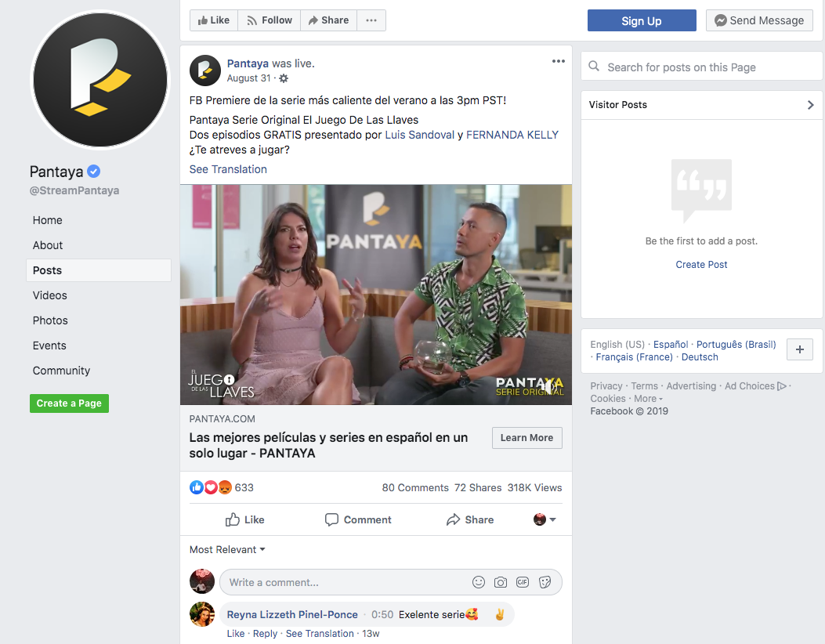Click the green Create a Page button
This screenshot has height=644, width=825.
click(x=69, y=403)
